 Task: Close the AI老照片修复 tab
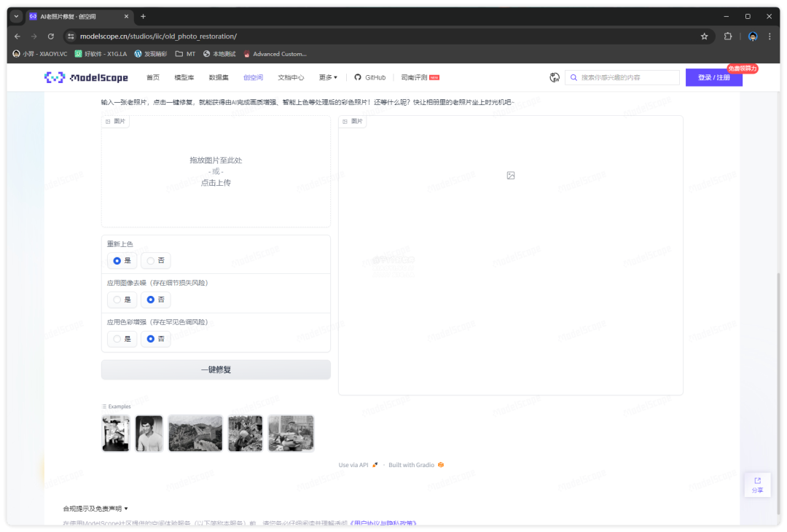pos(126,17)
